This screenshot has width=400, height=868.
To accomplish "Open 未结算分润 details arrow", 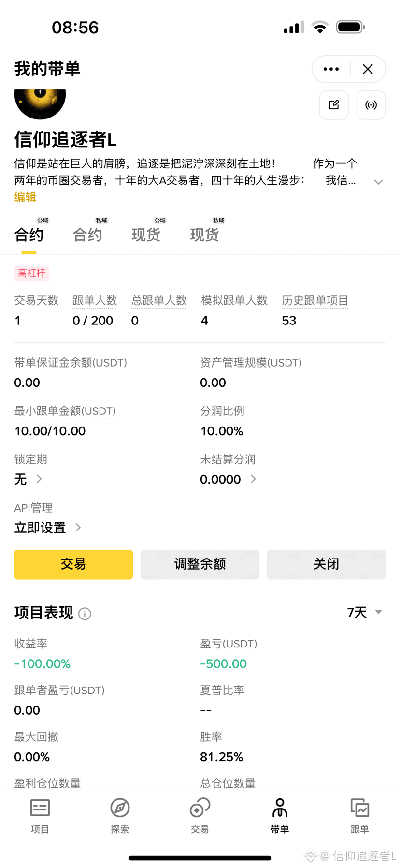I will click(253, 479).
